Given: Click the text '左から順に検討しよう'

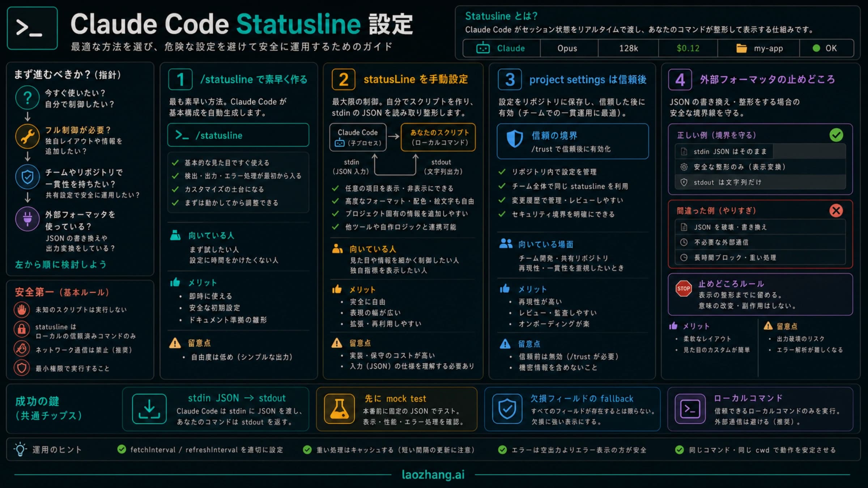Looking at the screenshot, I should [61, 264].
